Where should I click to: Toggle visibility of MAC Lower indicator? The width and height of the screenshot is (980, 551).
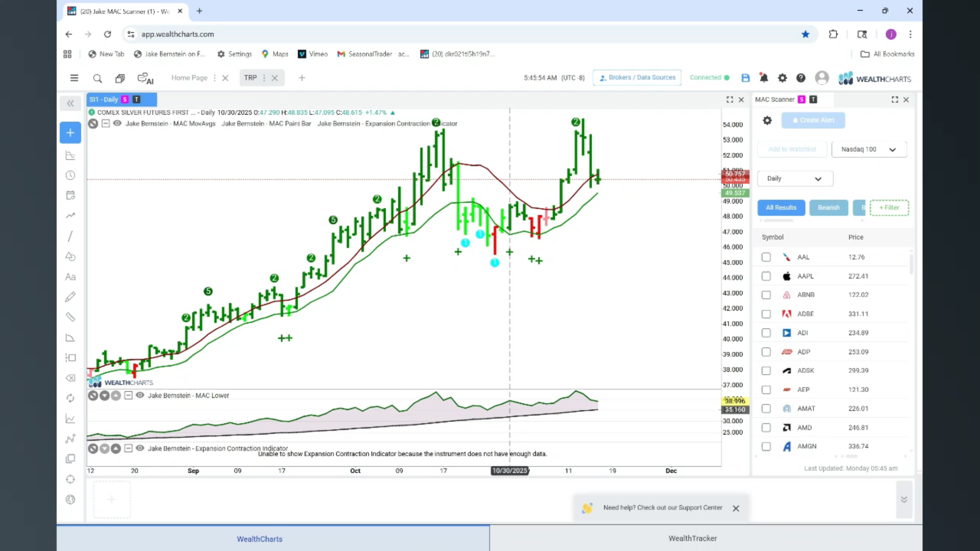tap(140, 395)
